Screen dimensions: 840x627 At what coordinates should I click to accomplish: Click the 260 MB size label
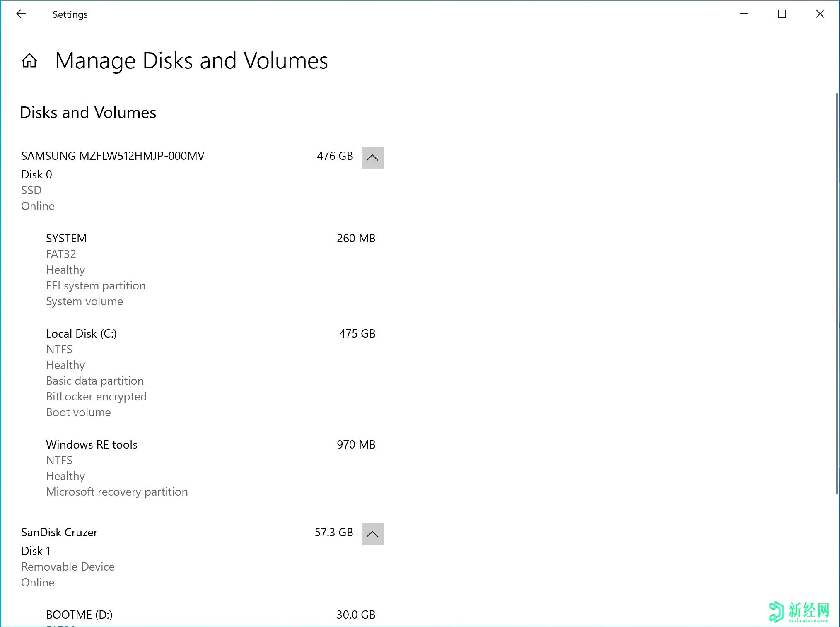click(x=356, y=239)
